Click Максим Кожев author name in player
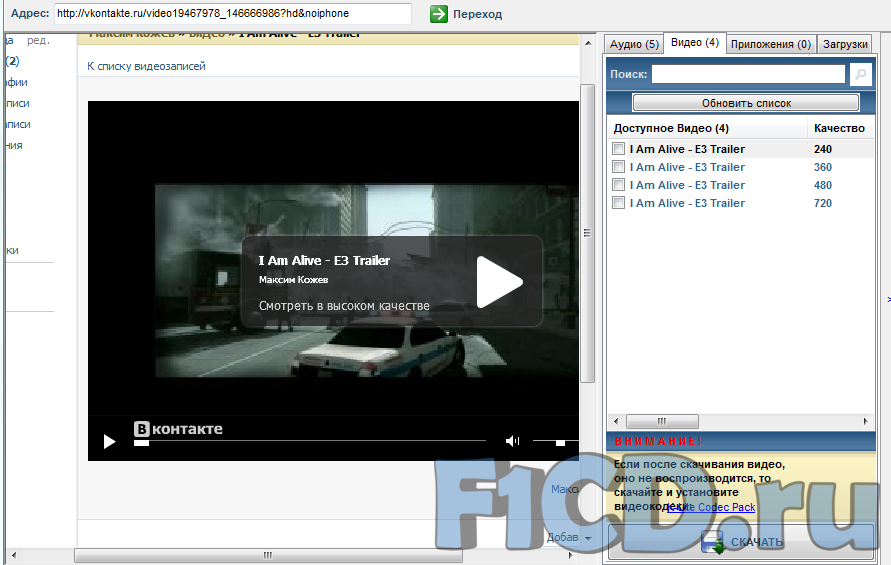The height and width of the screenshot is (565, 891). (x=293, y=280)
